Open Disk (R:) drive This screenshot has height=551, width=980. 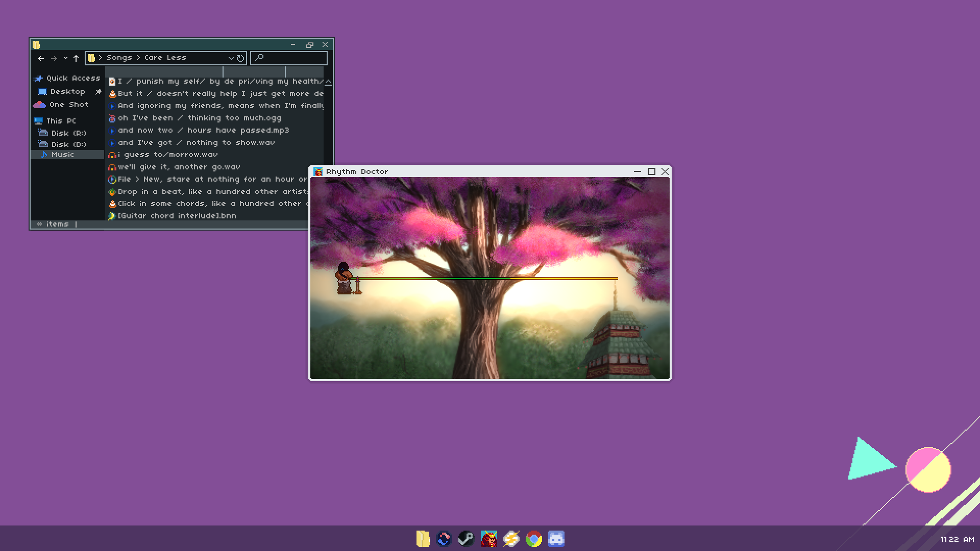tap(62, 133)
